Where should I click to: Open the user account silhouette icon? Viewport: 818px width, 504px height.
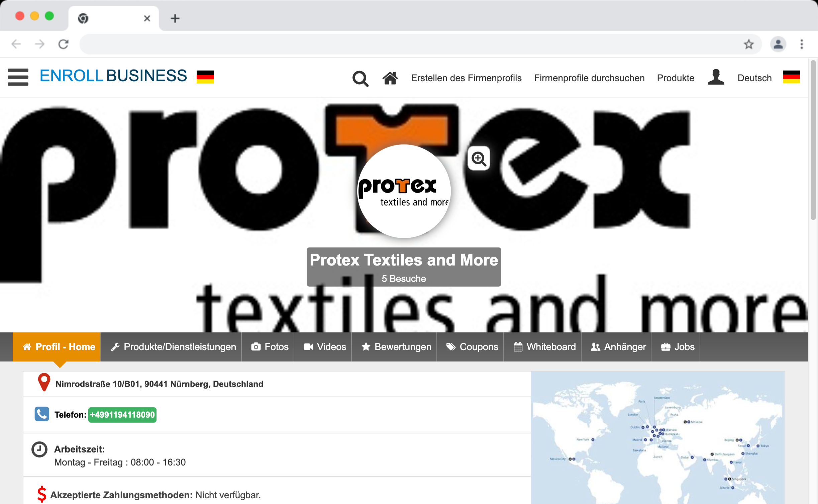(716, 77)
